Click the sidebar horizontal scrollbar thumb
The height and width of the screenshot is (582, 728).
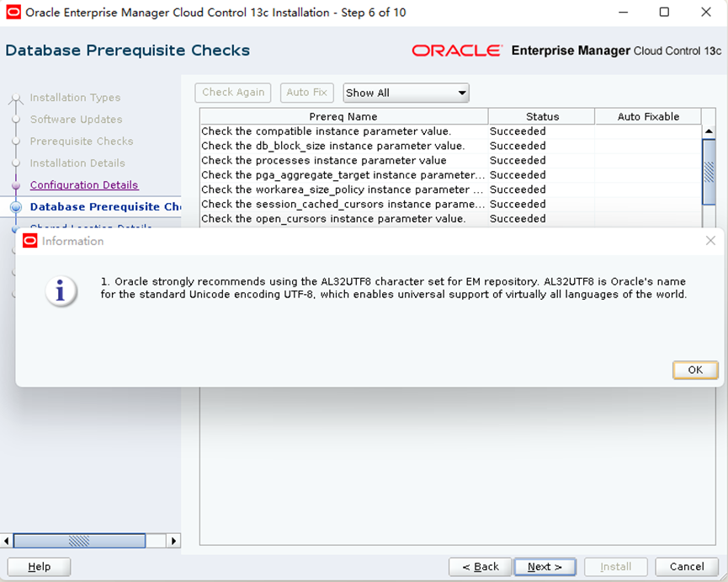[79, 541]
